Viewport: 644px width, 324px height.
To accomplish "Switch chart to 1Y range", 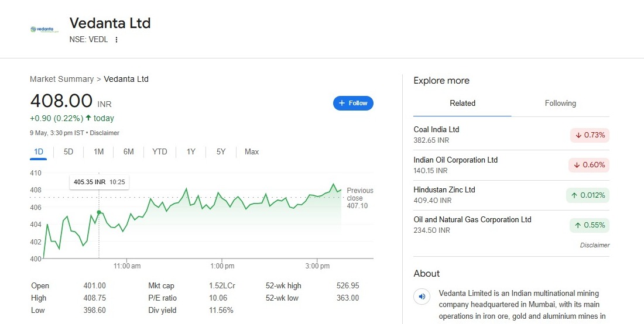I will 191,151.
